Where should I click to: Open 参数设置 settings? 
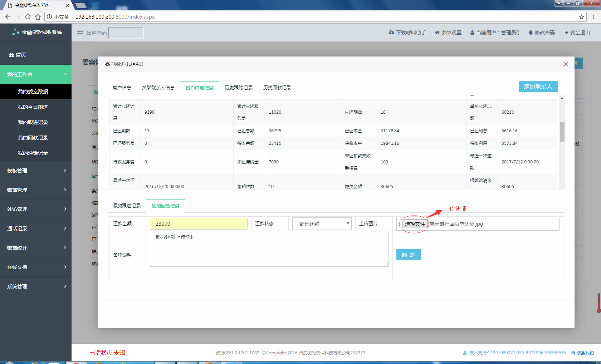448,33
